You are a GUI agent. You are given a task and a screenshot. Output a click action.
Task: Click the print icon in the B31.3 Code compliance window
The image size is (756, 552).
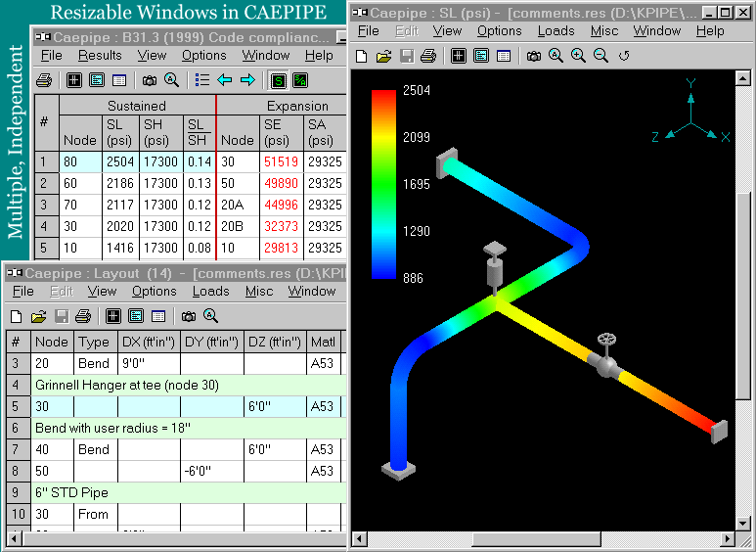click(44, 80)
